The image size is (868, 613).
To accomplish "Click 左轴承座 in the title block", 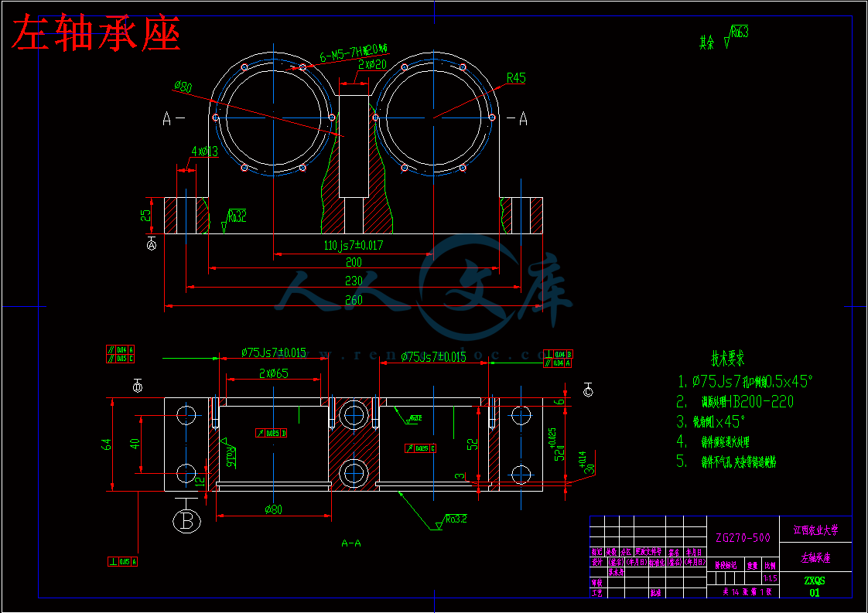I will pyautogui.click(x=816, y=557).
